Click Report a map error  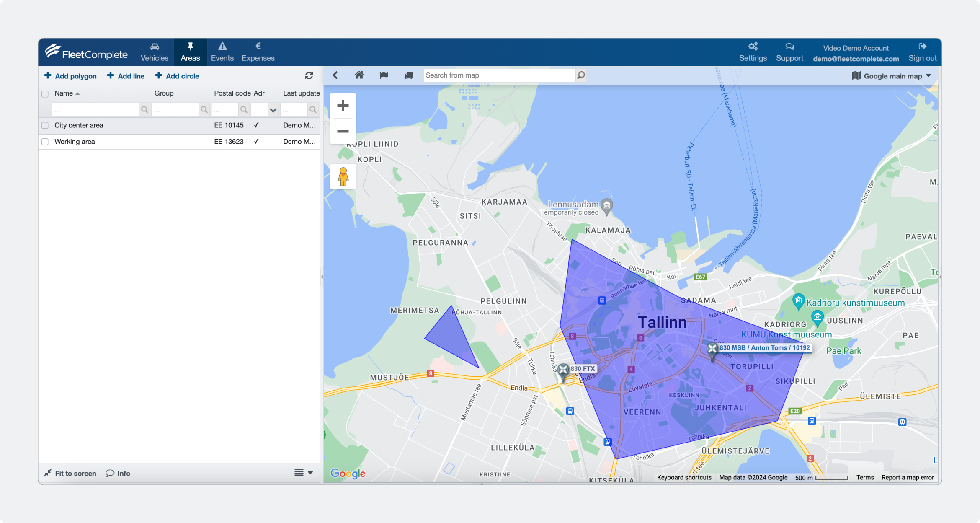[x=908, y=477]
